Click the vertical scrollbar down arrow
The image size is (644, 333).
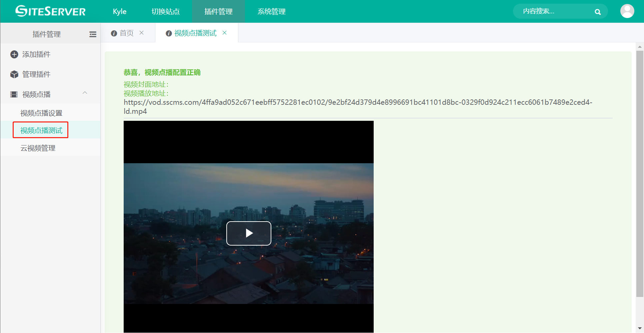click(640, 328)
